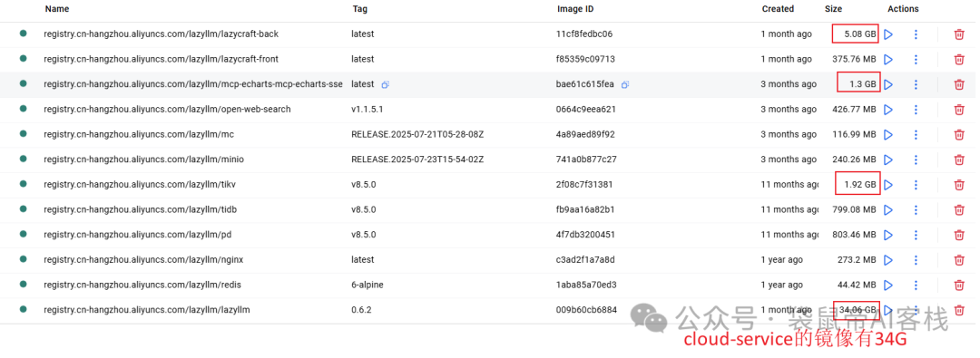The width and height of the screenshot is (980, 358).
Task: Select the 44.42 MB size value
Action: click(x=857, y=285)
